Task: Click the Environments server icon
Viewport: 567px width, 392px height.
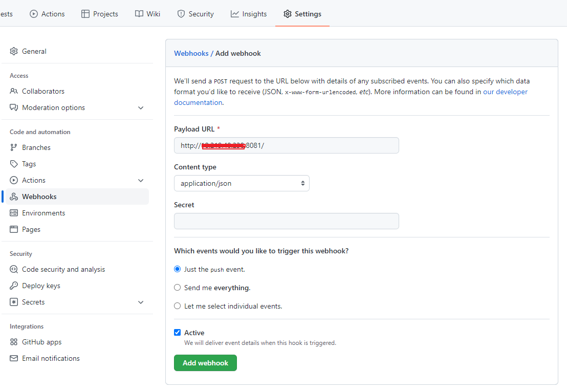Action: coord(14,213)
